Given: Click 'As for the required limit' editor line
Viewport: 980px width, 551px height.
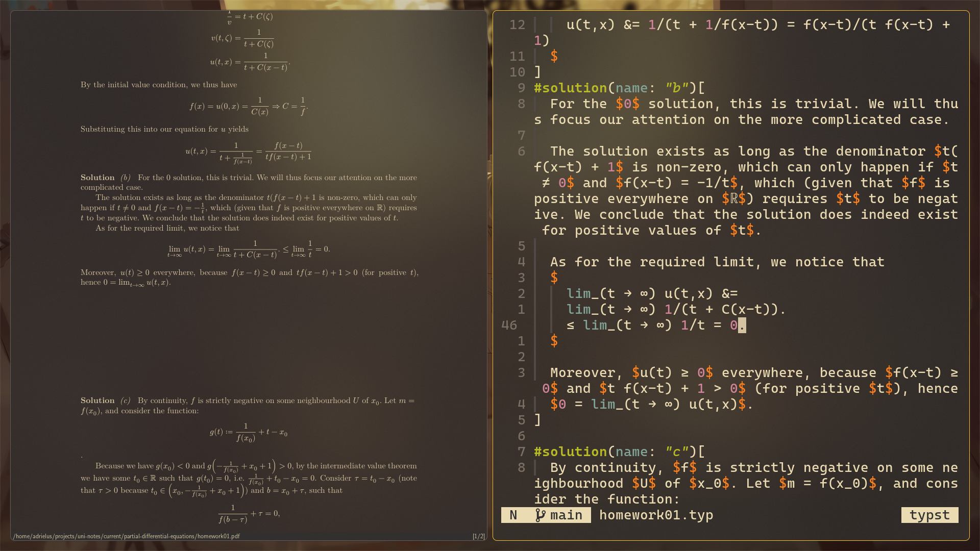Looking at the screenshot, I should [717, 262].
